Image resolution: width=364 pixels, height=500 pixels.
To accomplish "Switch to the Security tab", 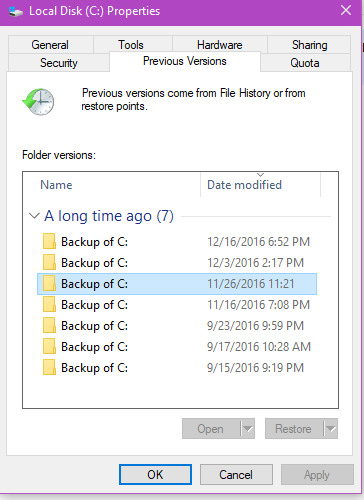I will coord(59,63).
